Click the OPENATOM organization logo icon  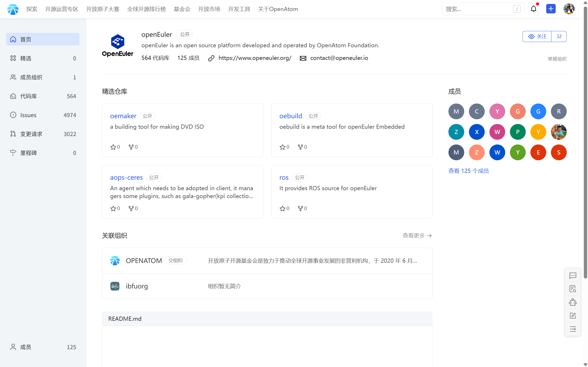coord(115,261)
